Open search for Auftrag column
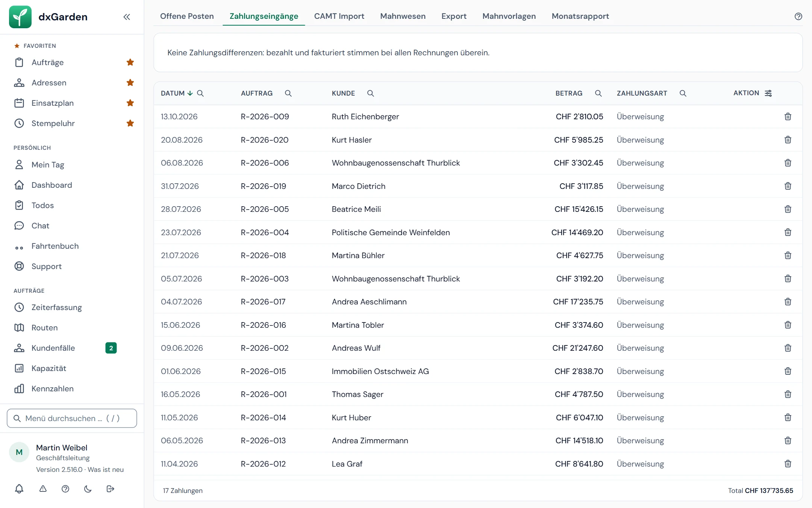This screenshot has height=508, width=812. pos(288,93)
